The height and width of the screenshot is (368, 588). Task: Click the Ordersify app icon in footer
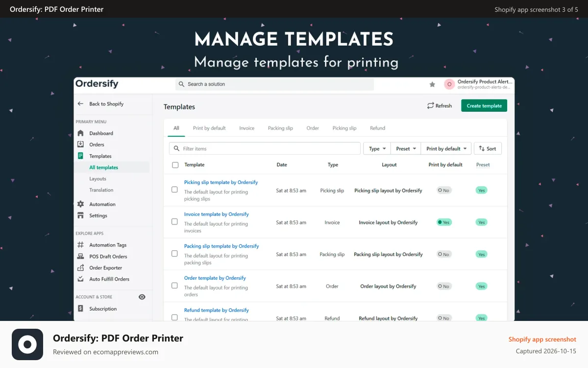27,344
